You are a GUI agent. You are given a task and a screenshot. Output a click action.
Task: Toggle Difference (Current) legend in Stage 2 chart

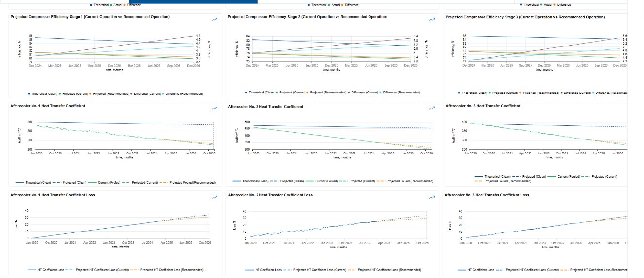pos(370,92)
